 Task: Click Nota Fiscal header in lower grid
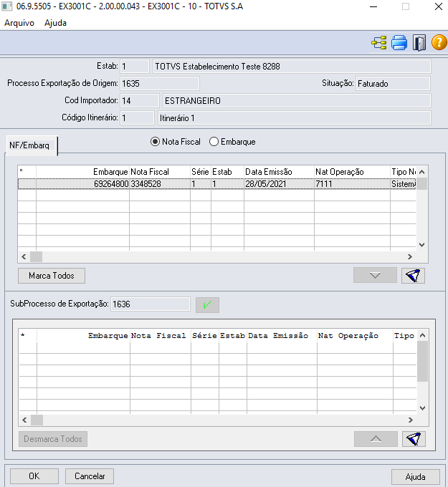pyautogui.click(x=161, y=336)
